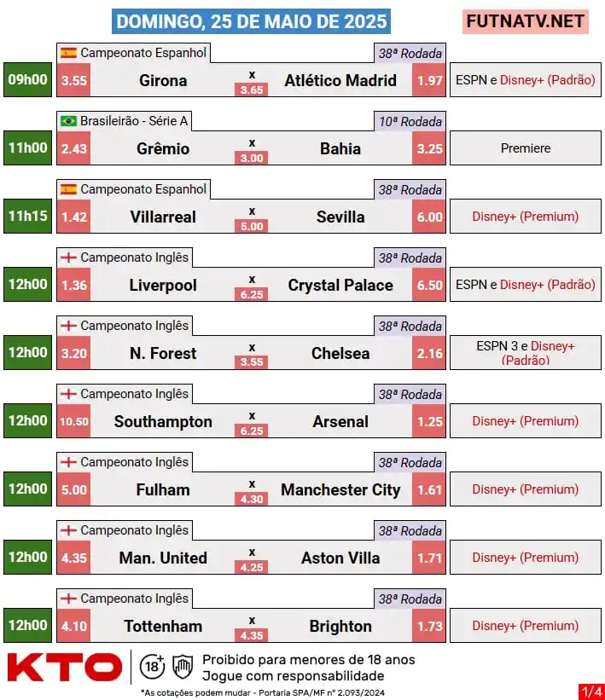Pick the 10.50 odds for Southampton
Image resolution: width=605 pixels, height=700 pixels.
73,421
